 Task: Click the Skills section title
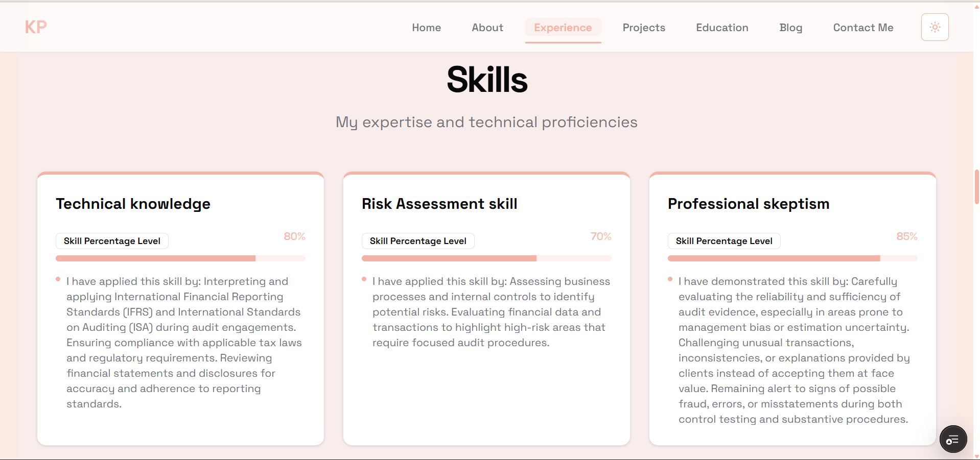[x=487, y=80]
